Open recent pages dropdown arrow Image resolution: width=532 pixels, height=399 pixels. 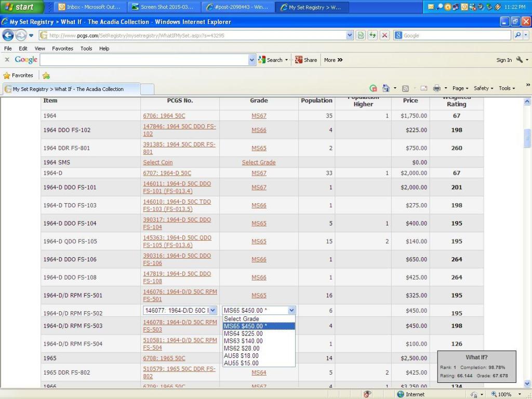click(31, 35)
